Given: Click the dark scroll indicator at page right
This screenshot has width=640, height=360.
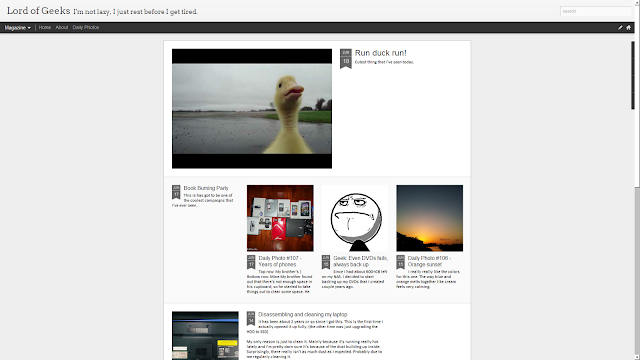Looking at the screenshot, I should (633, 75).
